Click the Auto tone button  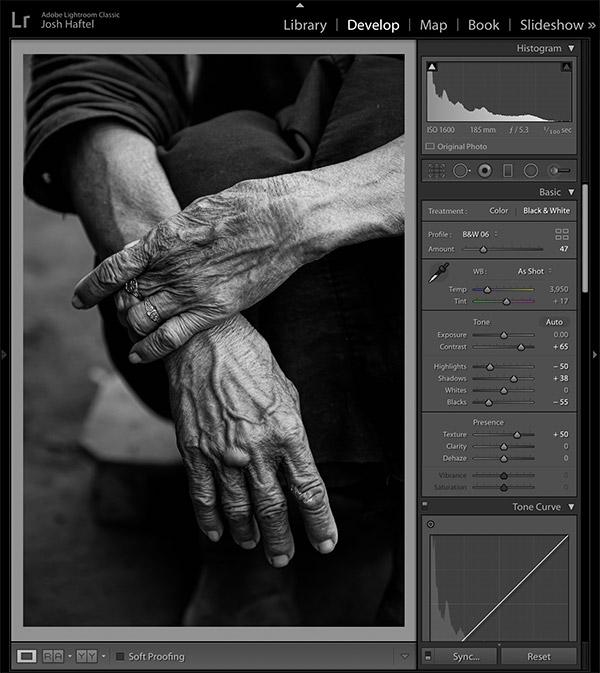click(554, 322)
